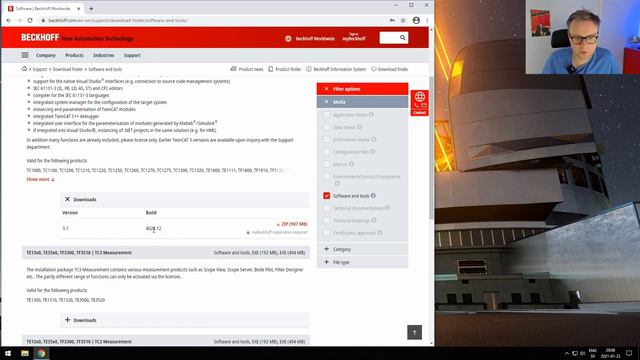
Task: Click the info icon next to Data sheets
Action: [360, 127]
